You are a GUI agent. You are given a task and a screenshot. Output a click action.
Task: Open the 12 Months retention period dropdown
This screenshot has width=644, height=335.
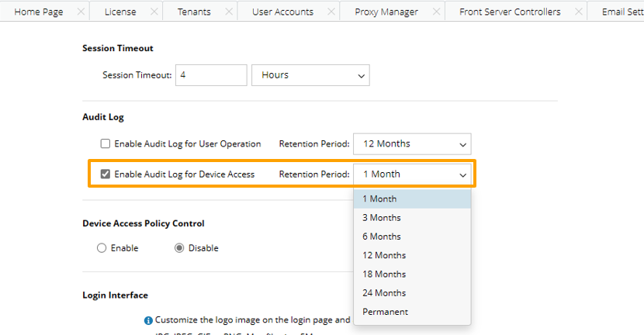tap(412, 143)
